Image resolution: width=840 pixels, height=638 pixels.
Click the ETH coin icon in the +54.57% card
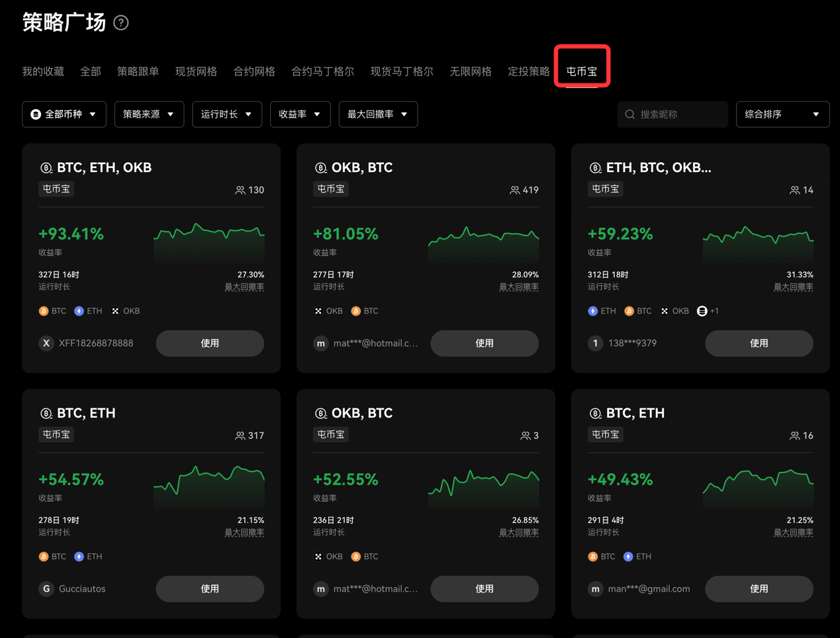coord(79,557)
